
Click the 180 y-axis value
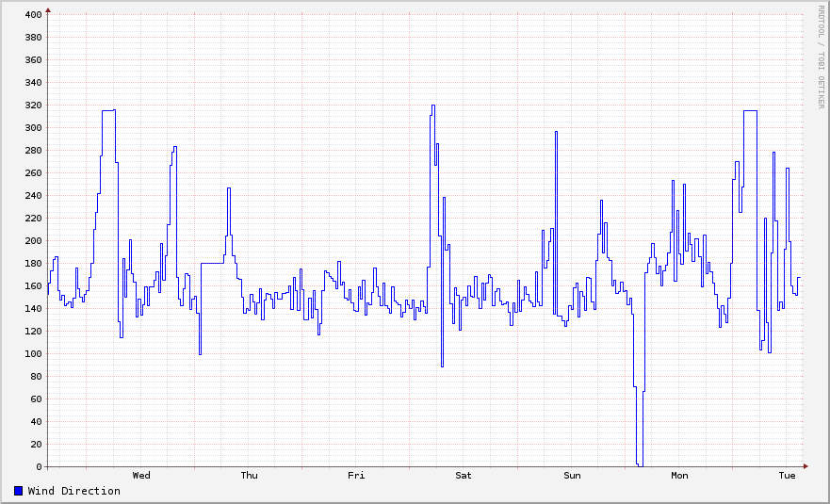click(x=33, y=264)
